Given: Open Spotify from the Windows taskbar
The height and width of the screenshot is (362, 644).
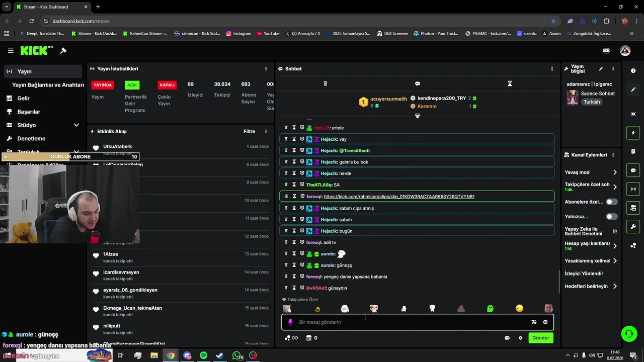Looking at the screenshot, I should click(203, 355).
